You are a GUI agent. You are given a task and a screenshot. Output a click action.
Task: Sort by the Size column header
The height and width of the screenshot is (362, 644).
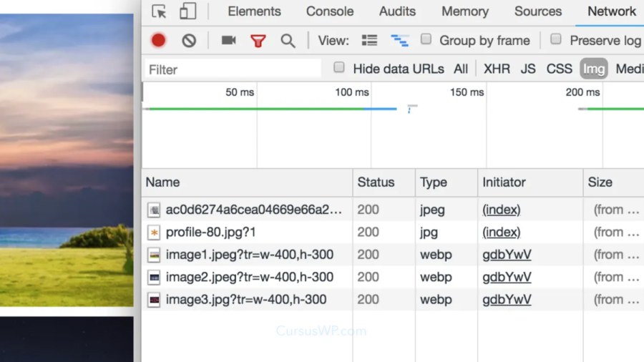(x=614, y=182)
